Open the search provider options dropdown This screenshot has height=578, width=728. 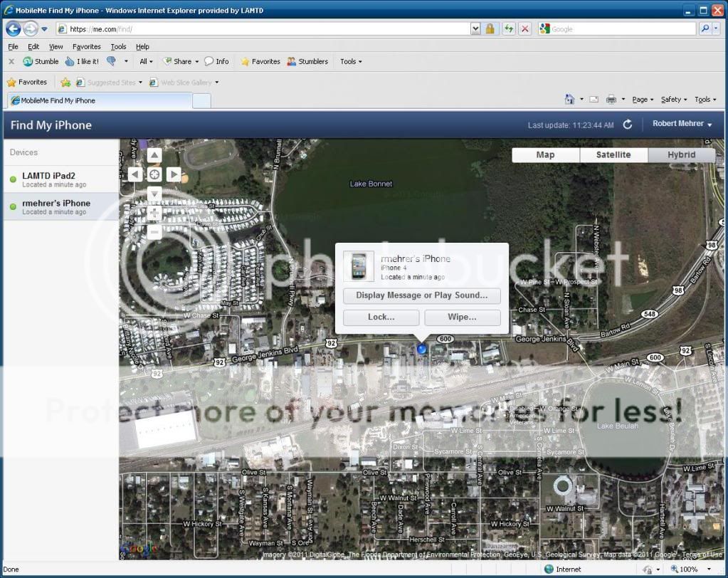pyautogui.click(x=716, y=28)
